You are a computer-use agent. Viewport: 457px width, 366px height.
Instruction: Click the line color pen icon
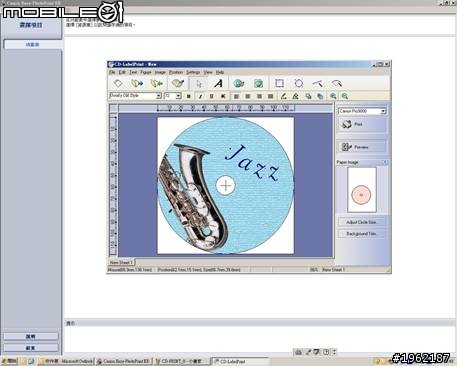click(283, 96)
